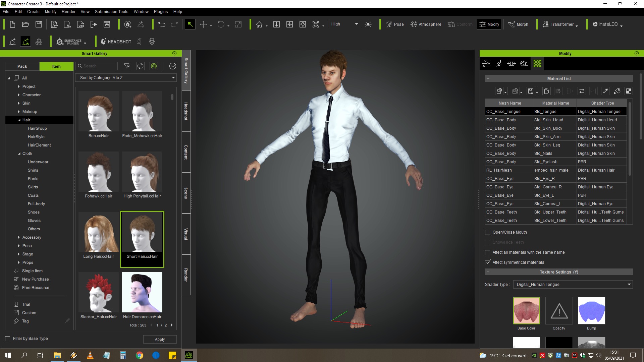Open the checkered Material tab icon
The height and width of the screenshot is (362, 644).
pos(537,63)
